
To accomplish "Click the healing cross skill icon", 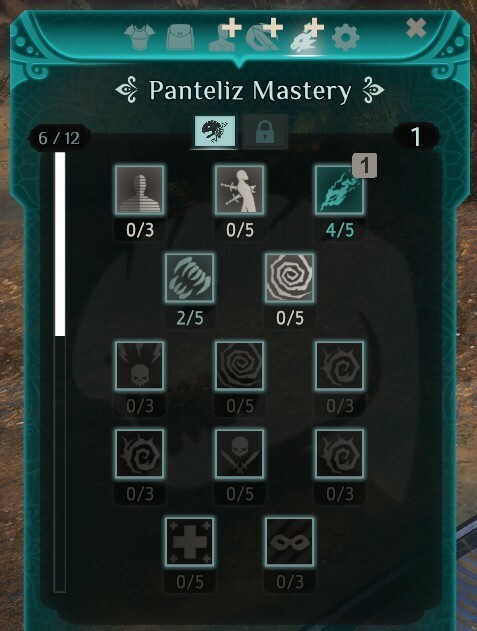I will [189, 542].
